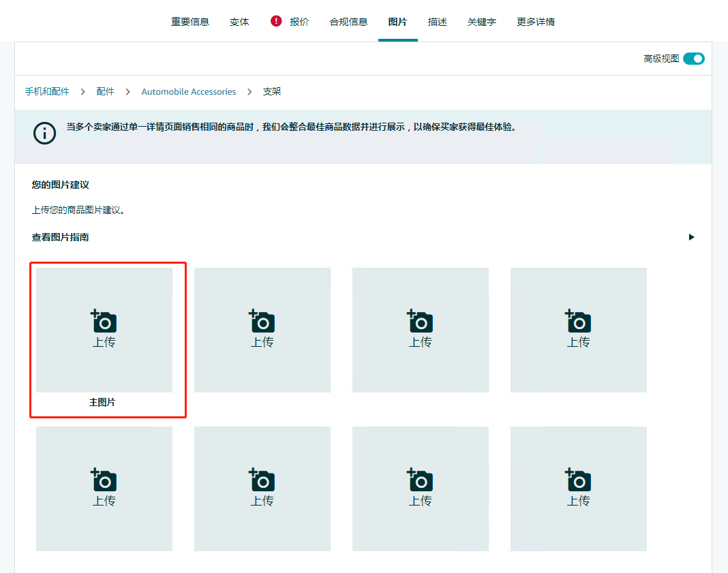Open the 重要信息 tab
The height and width of the screenshot is (573, 728).
(190, 22)
